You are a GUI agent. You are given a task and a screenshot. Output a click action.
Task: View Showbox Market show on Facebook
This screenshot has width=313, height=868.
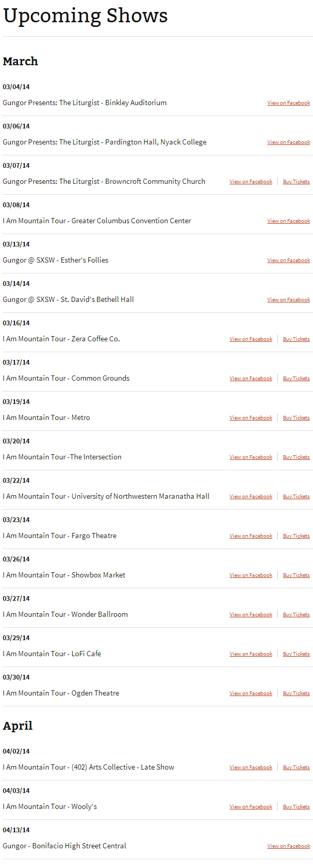point(251,575)
